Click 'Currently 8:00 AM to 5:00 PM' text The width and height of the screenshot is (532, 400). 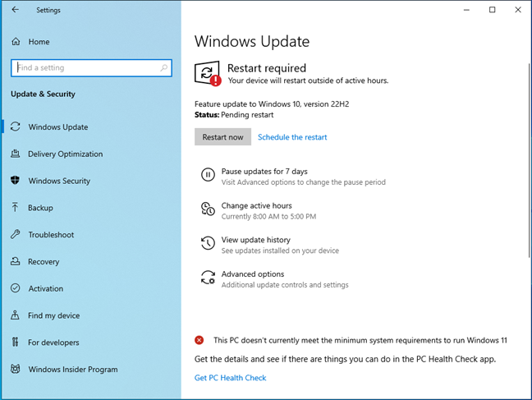268,216
